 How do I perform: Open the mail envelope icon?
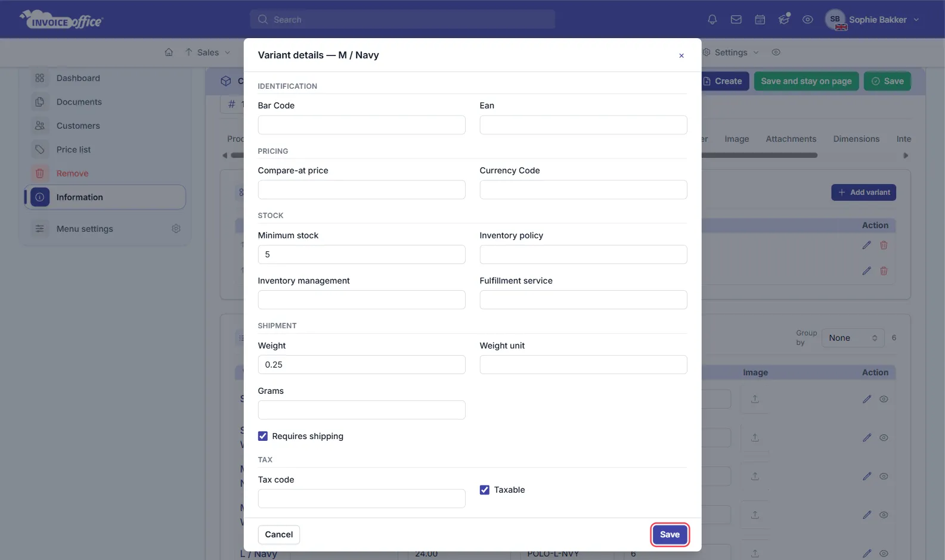click(736, 20)
